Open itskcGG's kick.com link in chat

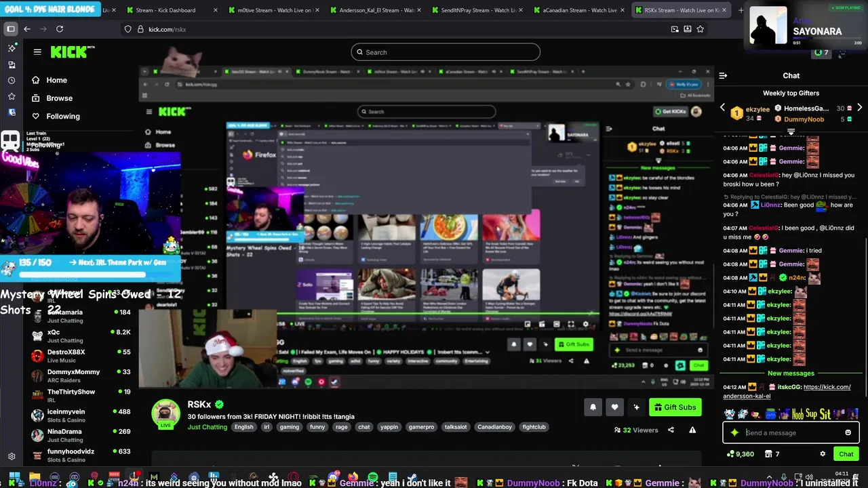pyautogui.click(x=787, y=392)
